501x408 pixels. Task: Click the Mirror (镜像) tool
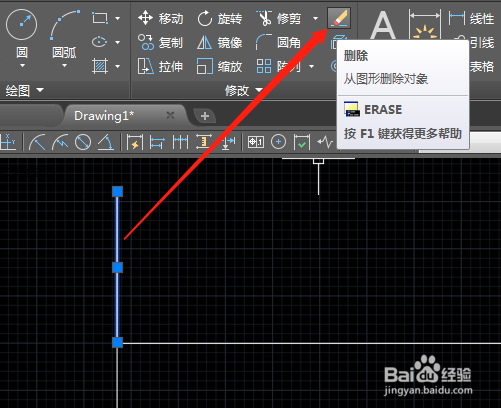coord(220,42)
